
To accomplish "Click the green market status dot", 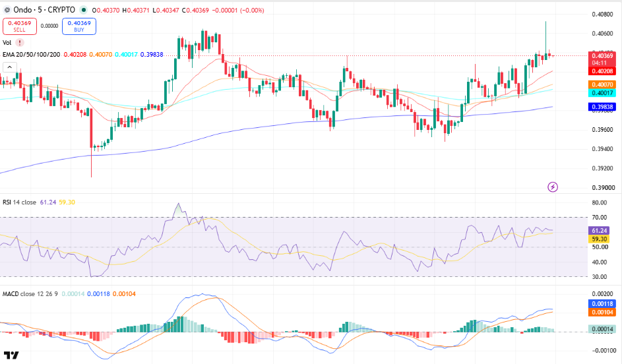I will [83, 10].
